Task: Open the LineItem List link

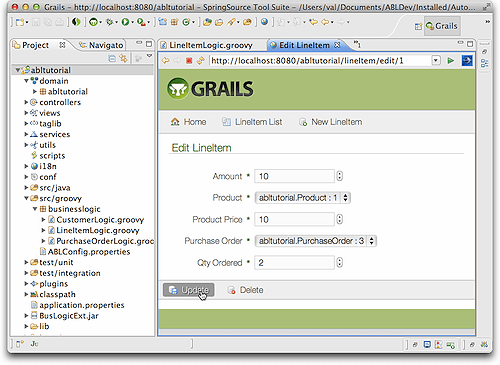Action: tap(252, 122)
